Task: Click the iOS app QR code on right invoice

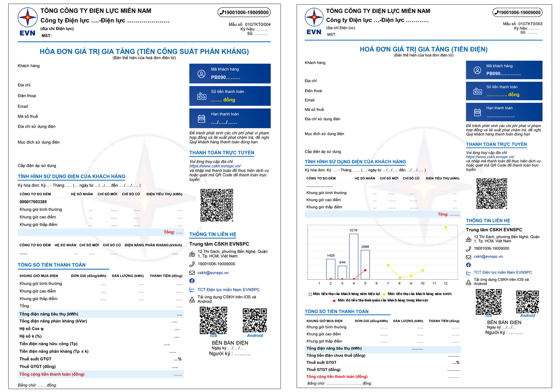Action: click(x=489, y=302)
